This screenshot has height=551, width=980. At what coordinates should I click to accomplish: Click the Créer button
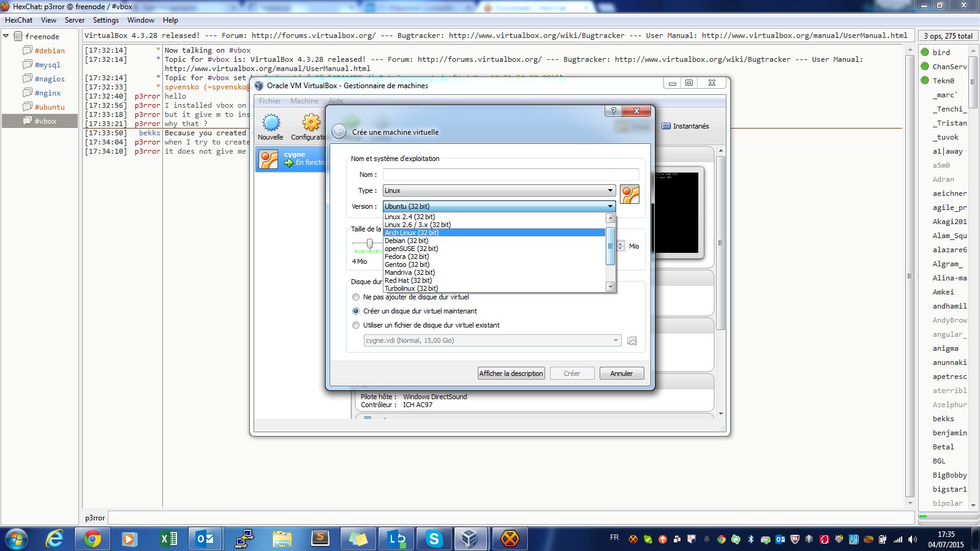click(572, 373)
